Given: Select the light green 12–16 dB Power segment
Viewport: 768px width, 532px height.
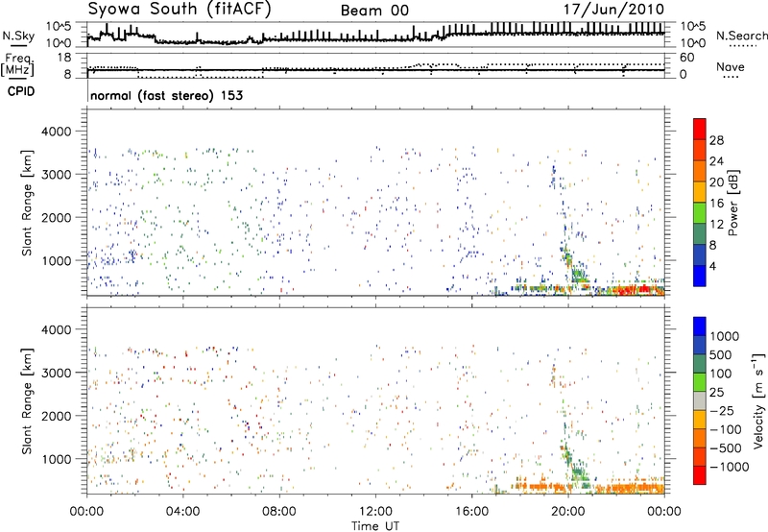Looking at the screenshot, I should tap(700, 212).
